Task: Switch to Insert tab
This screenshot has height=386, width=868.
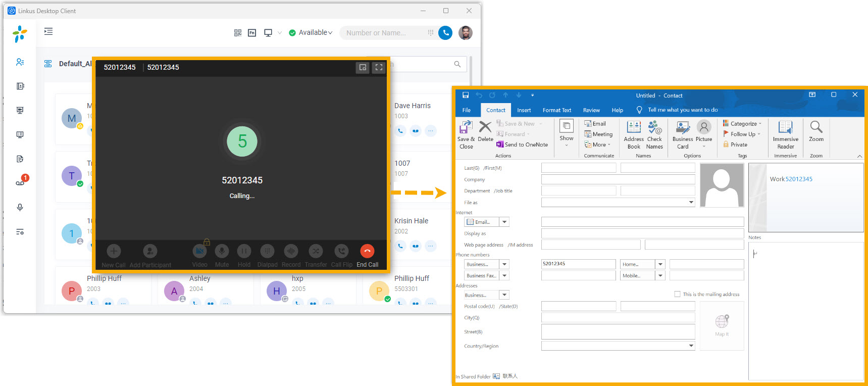Action: 524,110
